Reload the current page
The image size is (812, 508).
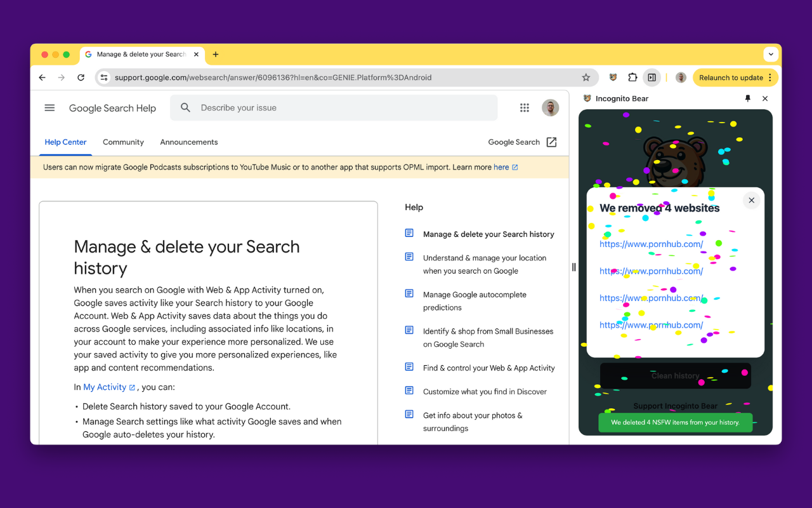81,77
